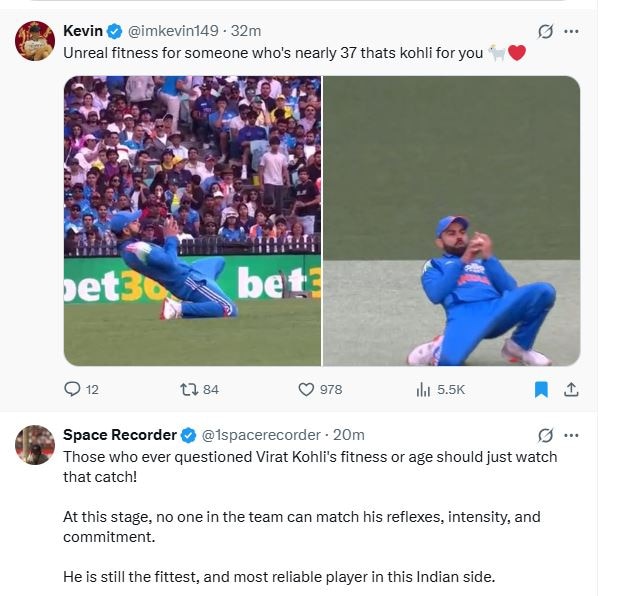
Task: Click the Kevin display name
Action: click(83, 31)
